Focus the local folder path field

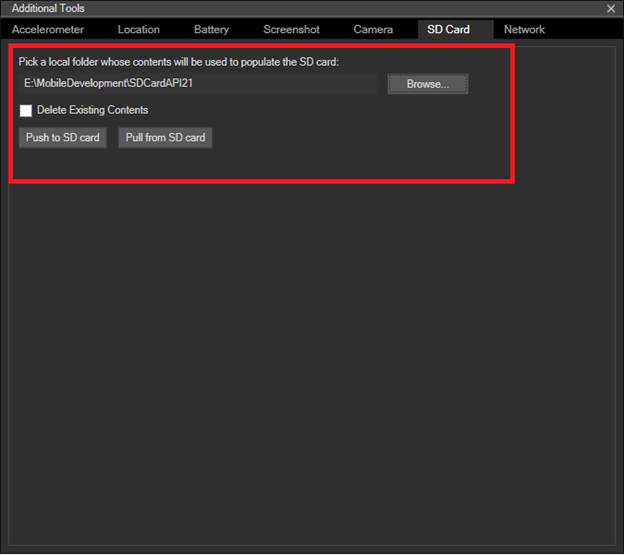(198, 84)
